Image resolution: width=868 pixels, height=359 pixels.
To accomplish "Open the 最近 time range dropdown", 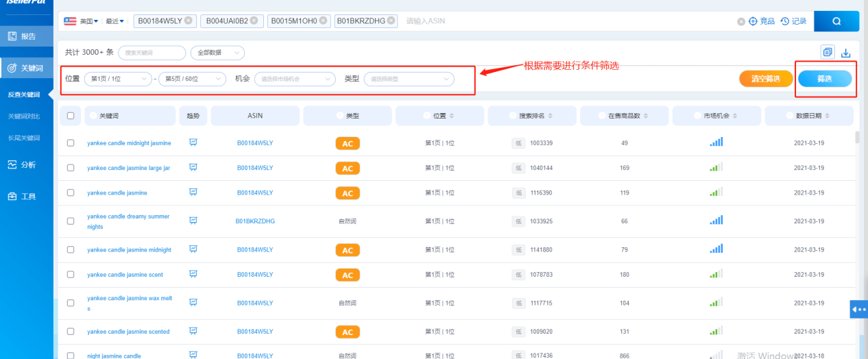I will [114, 21].
